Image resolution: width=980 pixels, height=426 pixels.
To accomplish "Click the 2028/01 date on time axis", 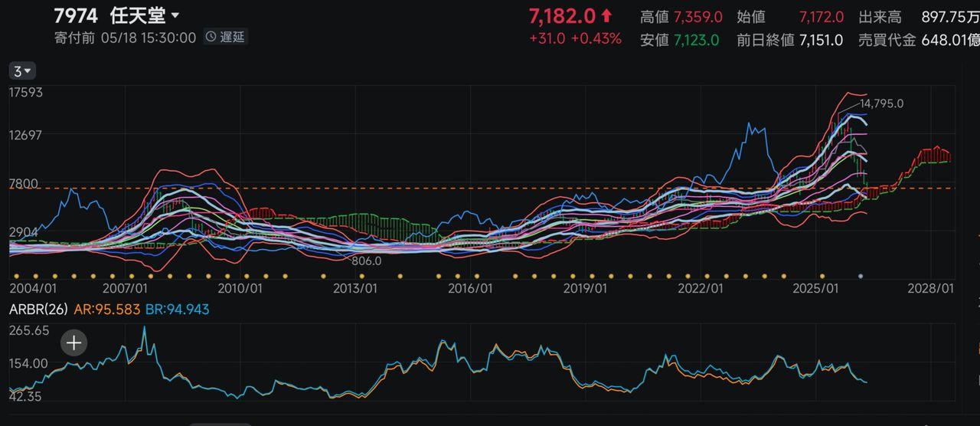I will click(x=931, y=289).
